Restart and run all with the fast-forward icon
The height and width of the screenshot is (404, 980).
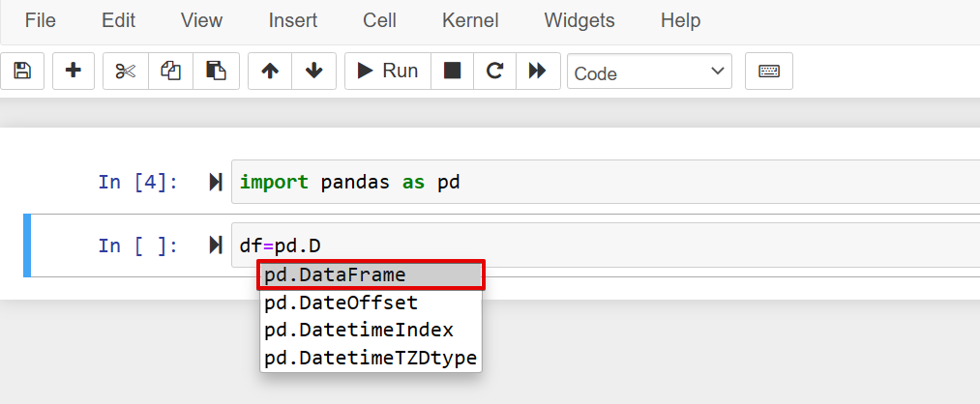[x=538, y=72]
